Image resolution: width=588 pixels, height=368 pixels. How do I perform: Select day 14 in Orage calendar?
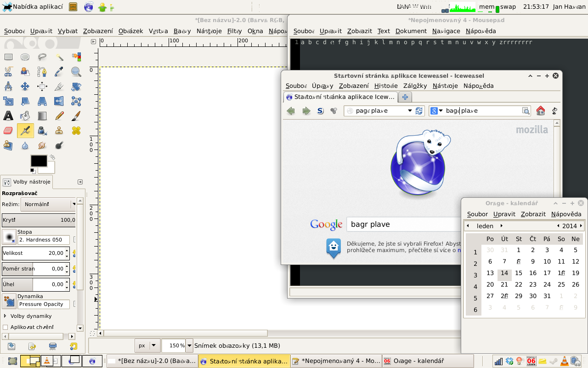click(x=504, y=273)
